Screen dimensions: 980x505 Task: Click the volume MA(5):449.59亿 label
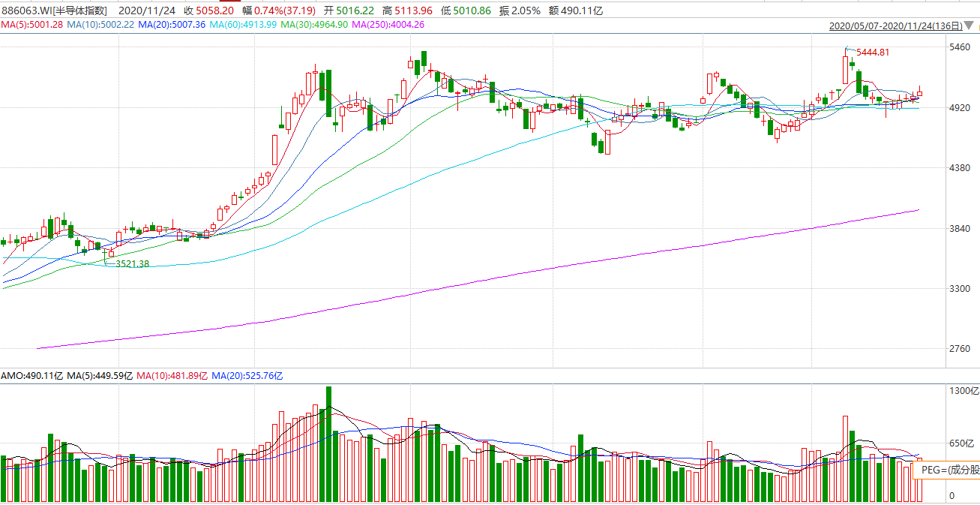[x=100, y=375]
